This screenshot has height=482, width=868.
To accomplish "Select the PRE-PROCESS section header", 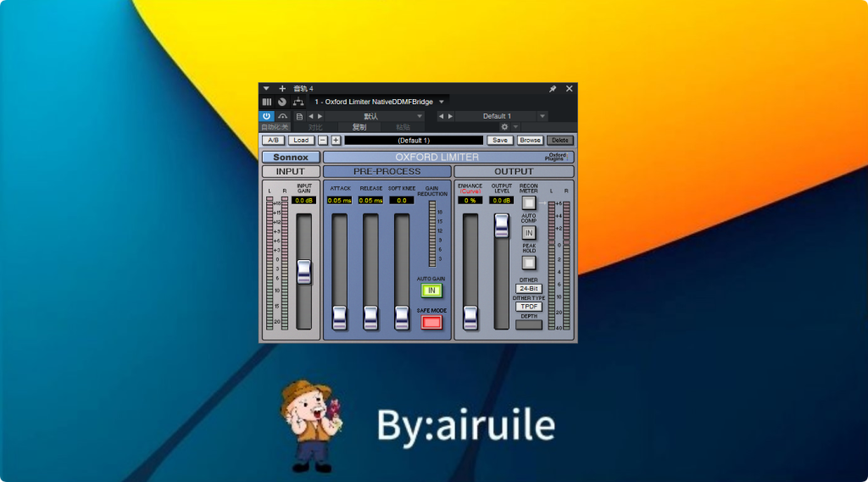I will point(387,172).
